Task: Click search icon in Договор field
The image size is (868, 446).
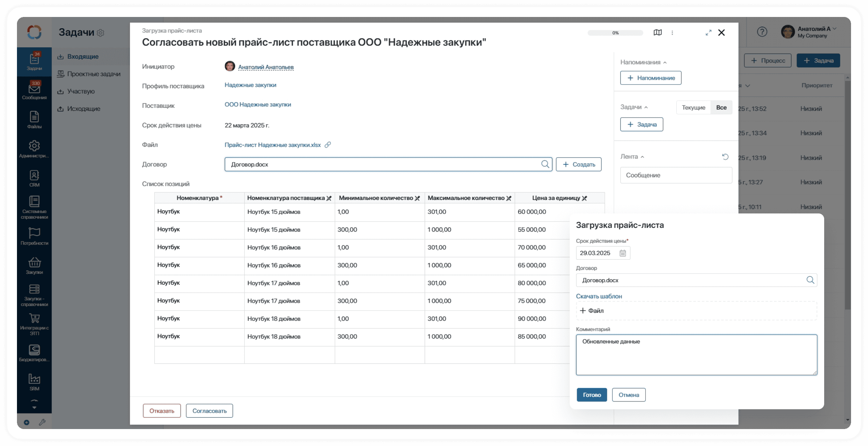Action: (545, 164)
